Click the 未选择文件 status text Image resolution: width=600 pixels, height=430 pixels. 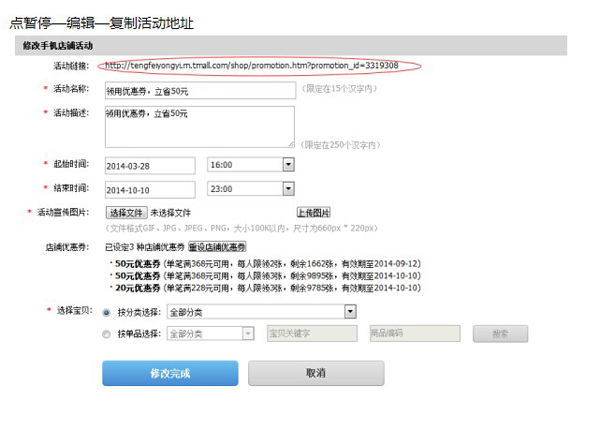(x=170, y=213)
